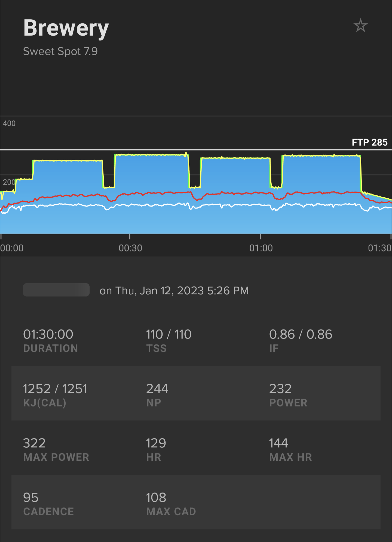Open the Brewery workout title

66,29
